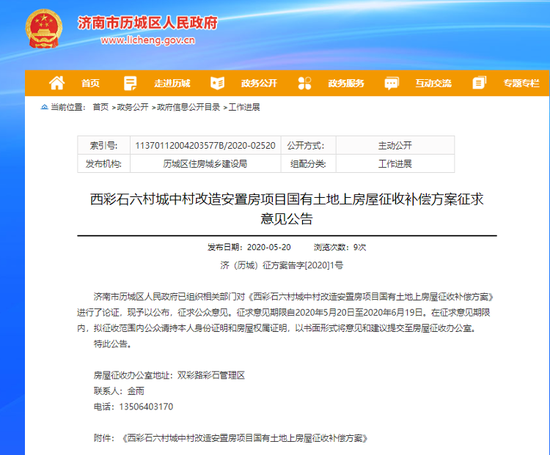
Task: Click the 发布机构 label cell
Action: point(104,163)
